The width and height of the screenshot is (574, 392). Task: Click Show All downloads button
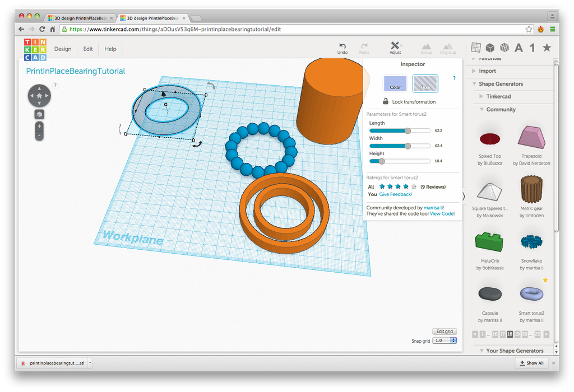531,363
